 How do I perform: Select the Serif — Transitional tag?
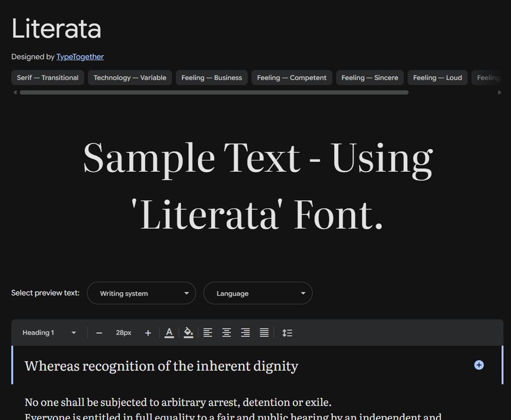pos(47,78)
